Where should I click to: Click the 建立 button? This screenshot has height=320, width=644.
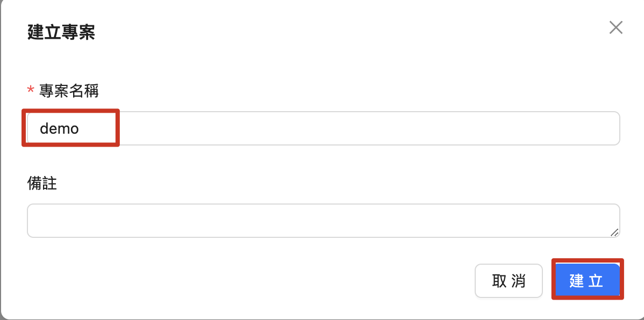[587, 280]
